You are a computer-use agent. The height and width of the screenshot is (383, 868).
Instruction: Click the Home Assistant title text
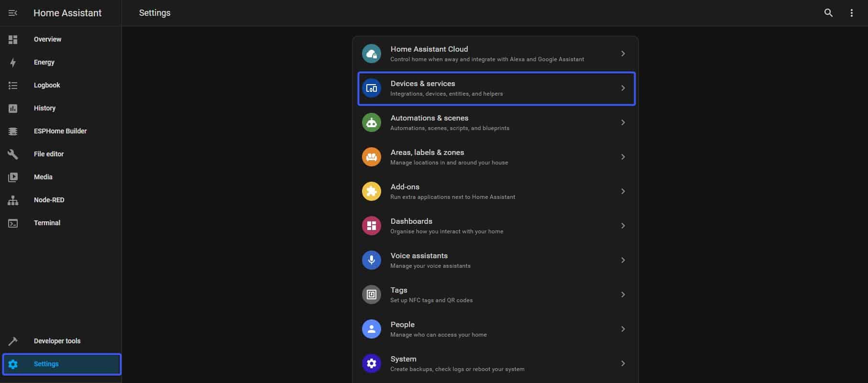tap(67, 13)
